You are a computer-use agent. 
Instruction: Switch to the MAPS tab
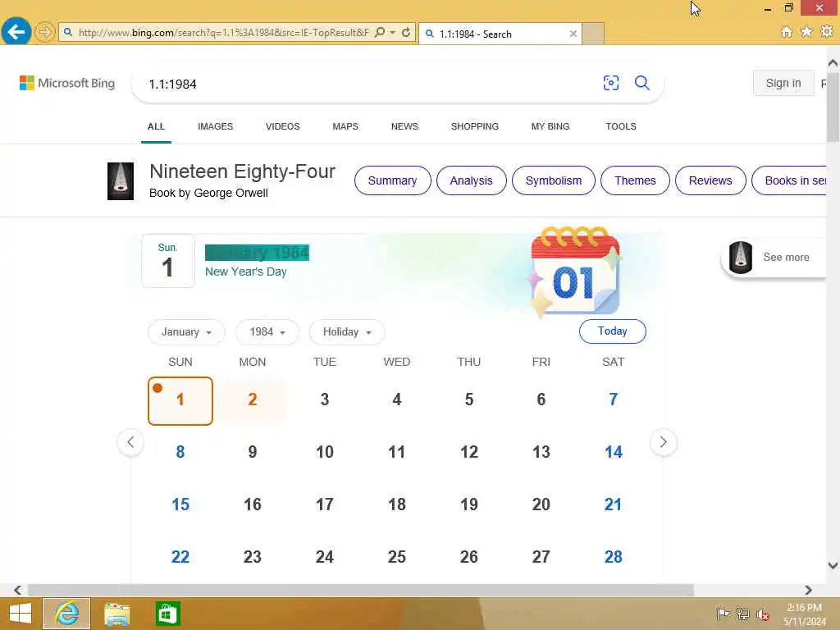point(345,126)
